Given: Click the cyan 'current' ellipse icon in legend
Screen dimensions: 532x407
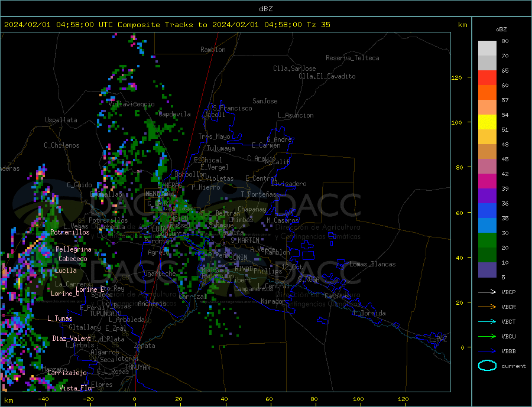Looking at the screenshot, I should point(487,366).
